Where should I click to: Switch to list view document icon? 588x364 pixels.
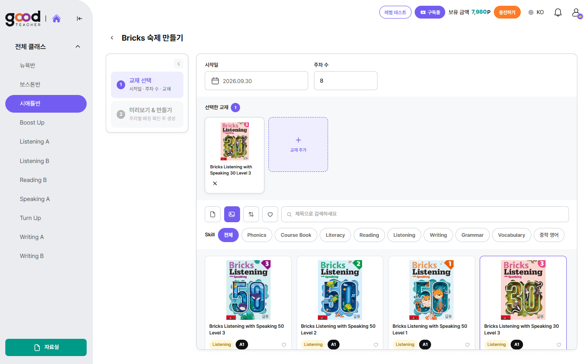pos(213,214)
